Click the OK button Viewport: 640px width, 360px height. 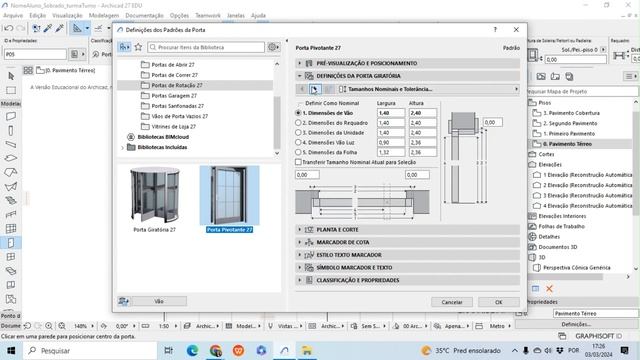point(498,302)
